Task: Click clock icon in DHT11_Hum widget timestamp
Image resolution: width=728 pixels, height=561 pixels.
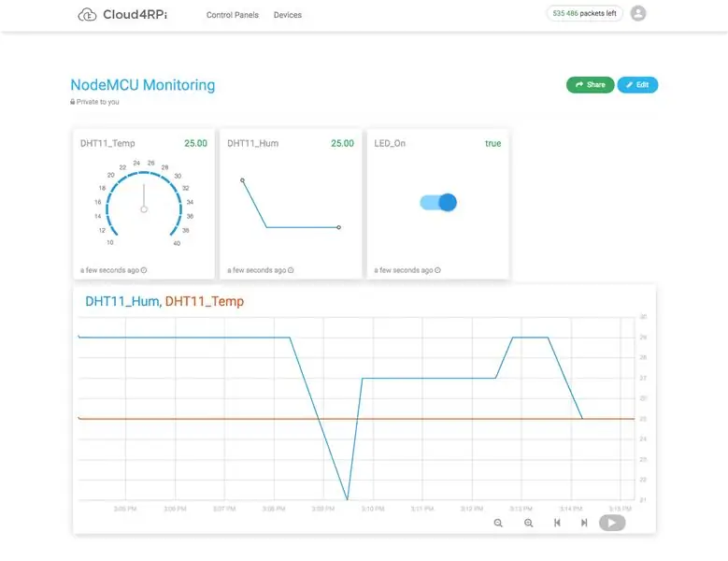Action: coord(291,270)
